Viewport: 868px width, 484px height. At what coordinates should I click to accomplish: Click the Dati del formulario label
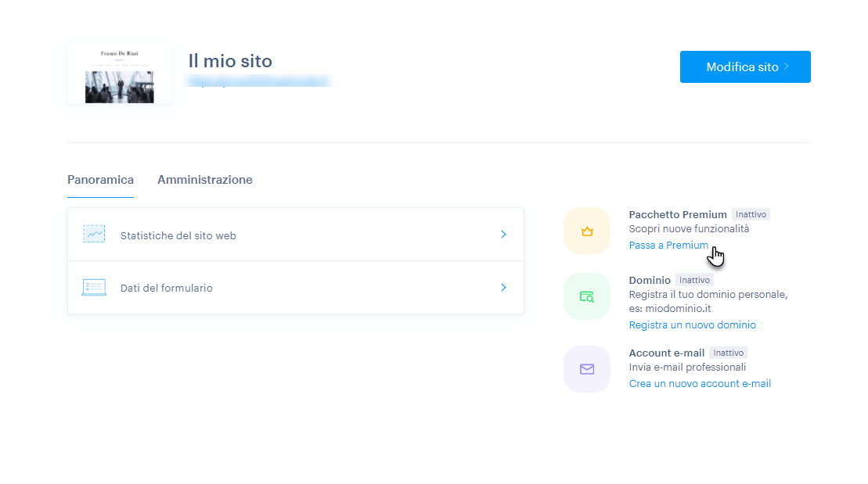(x=166, y=289)
